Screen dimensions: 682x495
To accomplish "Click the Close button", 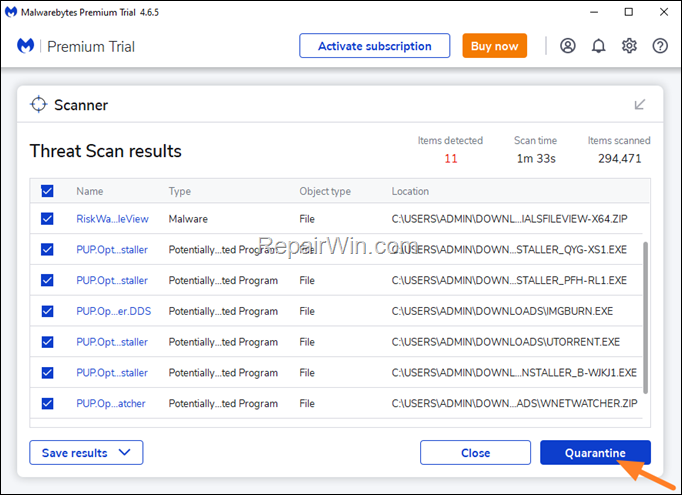I will click(475, 453).
